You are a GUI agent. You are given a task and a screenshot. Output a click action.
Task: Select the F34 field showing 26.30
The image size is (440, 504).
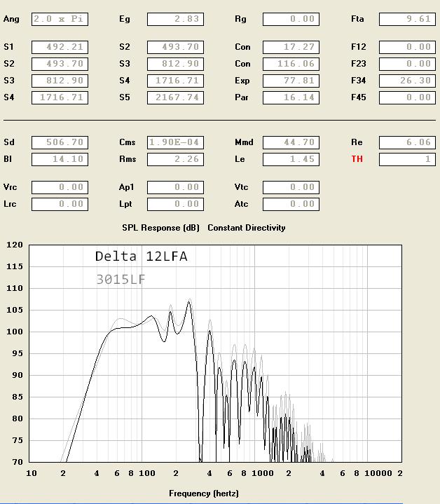pos(407,81)
